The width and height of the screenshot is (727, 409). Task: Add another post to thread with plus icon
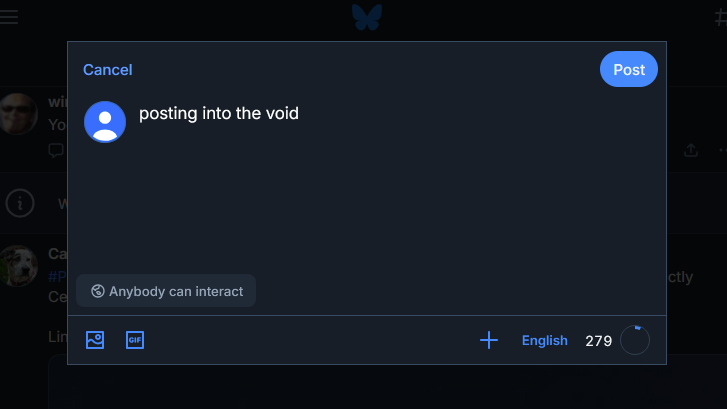[488, 340]
